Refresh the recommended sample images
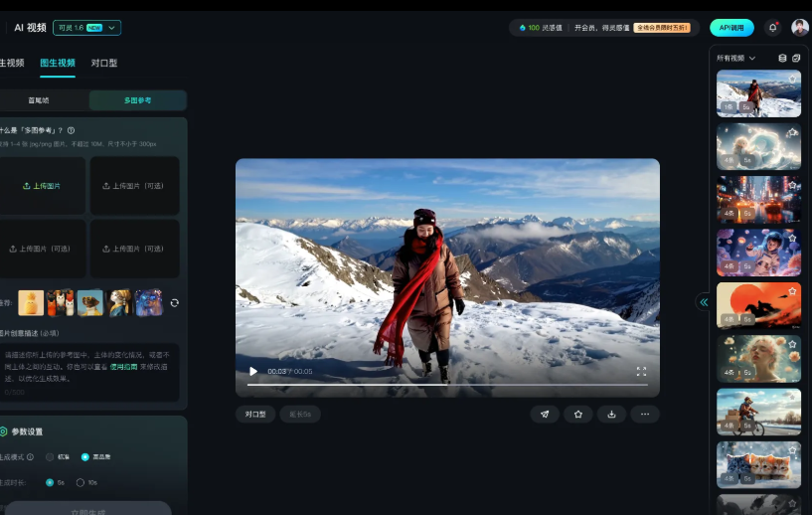 175,303
